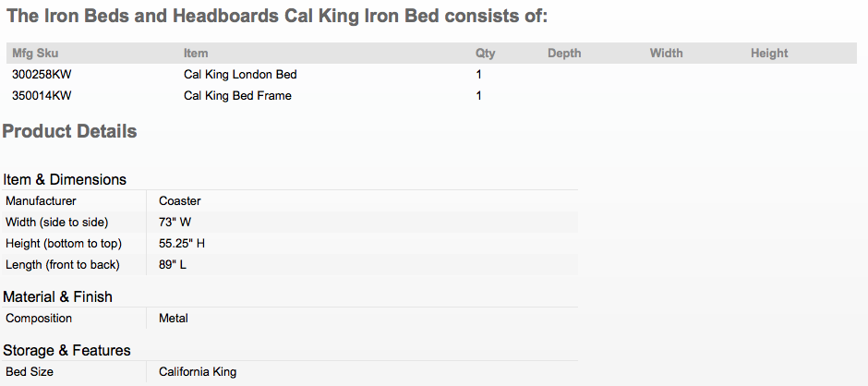Click the Coaster manufacturer value
The width and height of the screenshot is (868, 386).
point(180,201)
